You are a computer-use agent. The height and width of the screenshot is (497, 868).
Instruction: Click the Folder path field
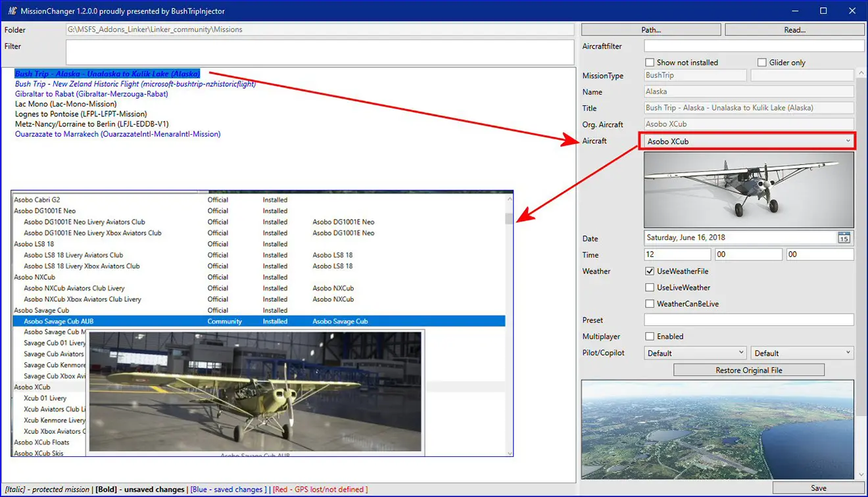[x=320, y=30]
